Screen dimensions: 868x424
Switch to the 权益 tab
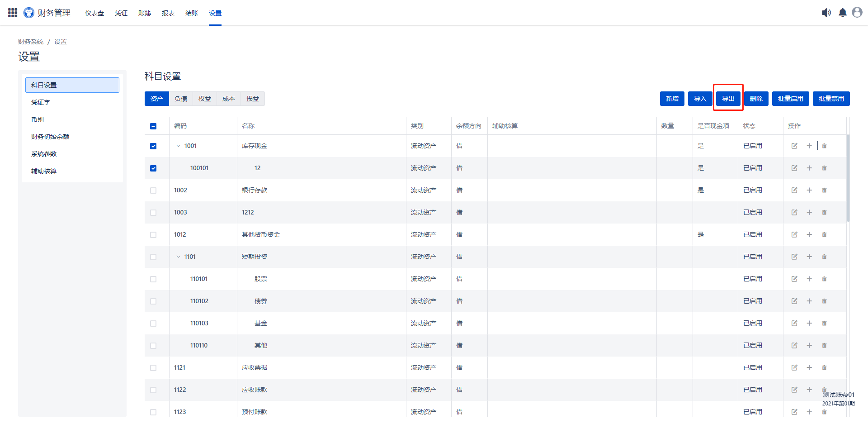205,99
